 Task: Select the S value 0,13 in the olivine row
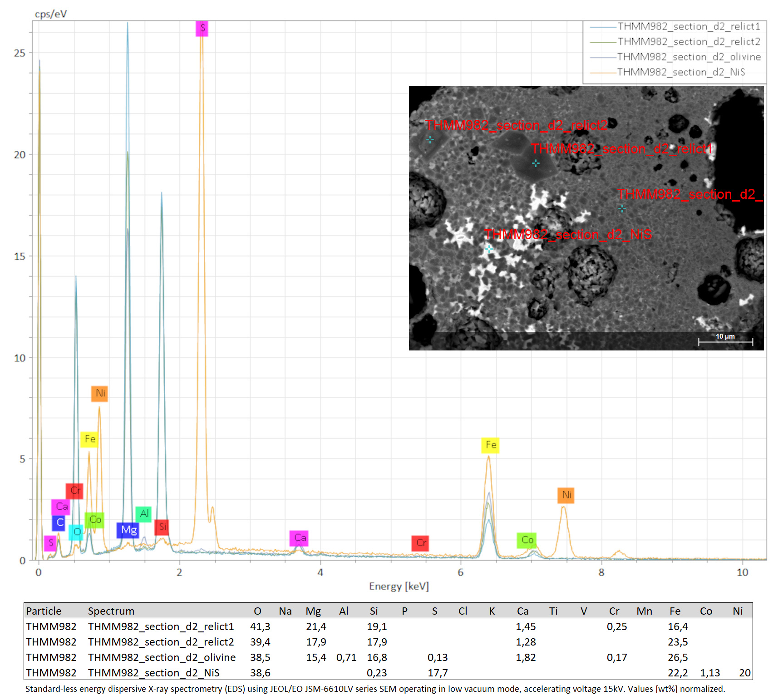[438, 657]
